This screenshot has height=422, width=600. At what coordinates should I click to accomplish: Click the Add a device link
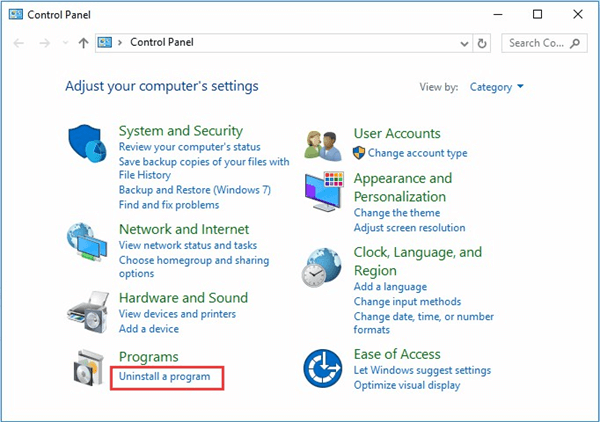point(148,329)
